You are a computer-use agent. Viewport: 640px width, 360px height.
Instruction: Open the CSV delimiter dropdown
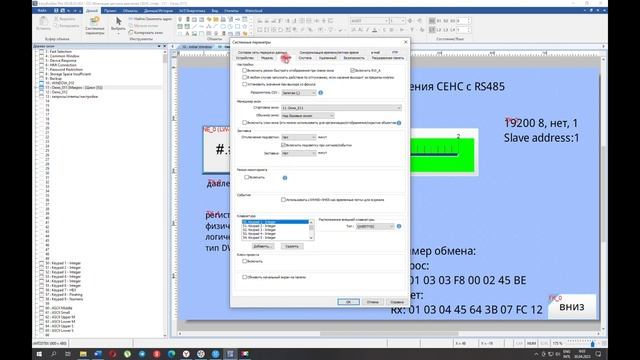click(299, 93)
